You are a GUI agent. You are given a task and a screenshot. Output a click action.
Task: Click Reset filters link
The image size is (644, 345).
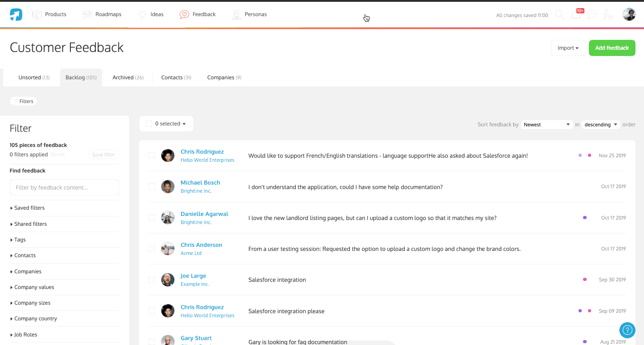[x=58, y=155]
